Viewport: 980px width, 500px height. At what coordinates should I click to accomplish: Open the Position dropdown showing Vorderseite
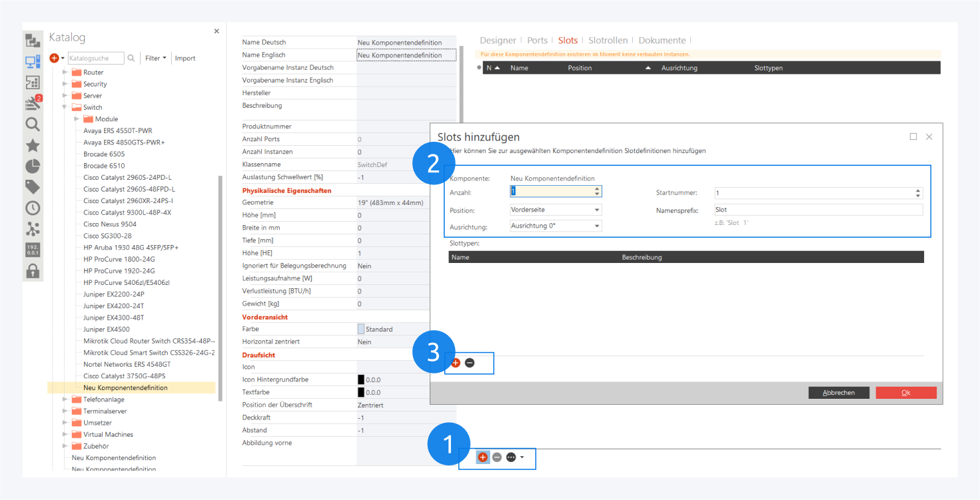coord(556,210)
